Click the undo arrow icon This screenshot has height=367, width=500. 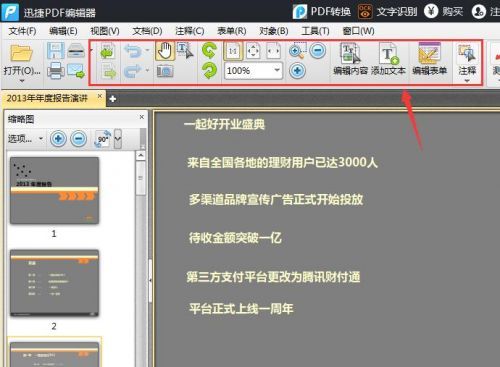pyautogui.click(x=133, y=51)
